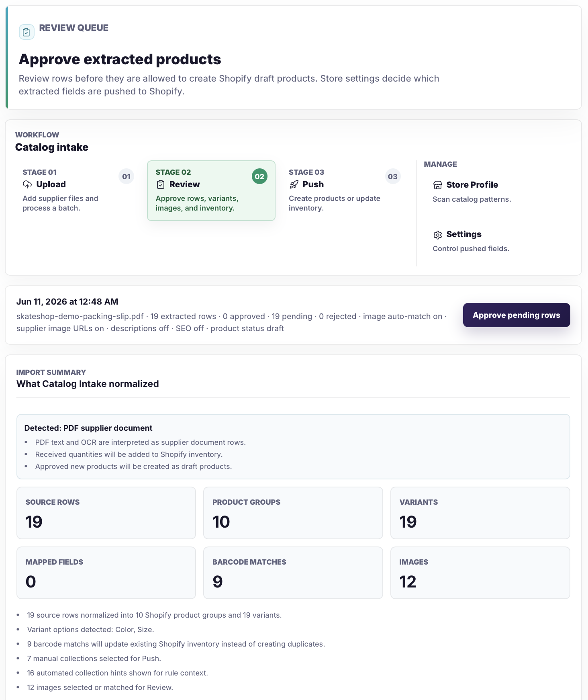Image resolution: width=588 pixels, height=700 pixels.
Task: Go to the Stage 03 Push step
Action: click(345, 190)
